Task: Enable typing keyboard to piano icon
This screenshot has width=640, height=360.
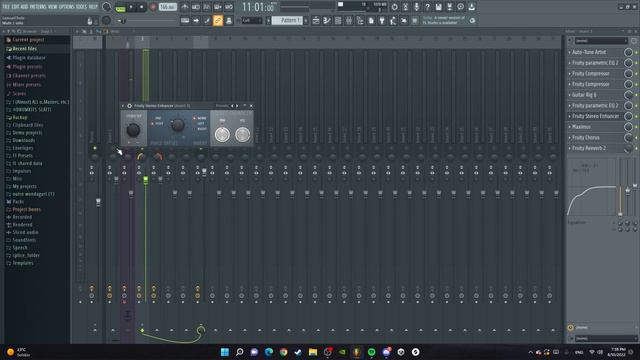Action: [x=185, y=20]
